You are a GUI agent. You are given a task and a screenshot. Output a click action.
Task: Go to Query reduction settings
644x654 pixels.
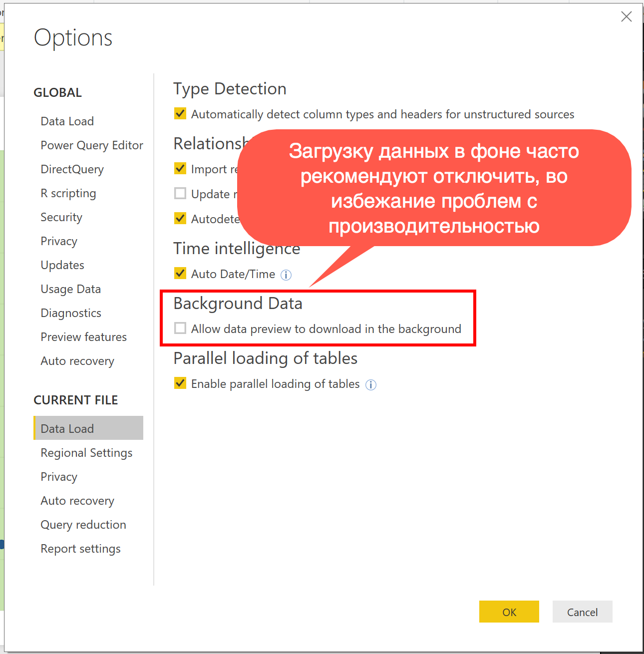tap(83, 525)
